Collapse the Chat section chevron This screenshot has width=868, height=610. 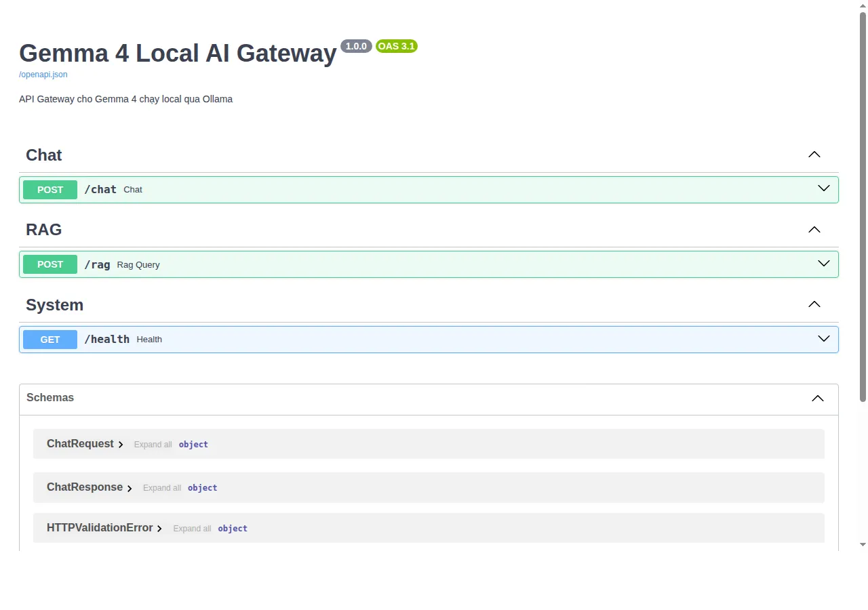[x=814, y=155]
